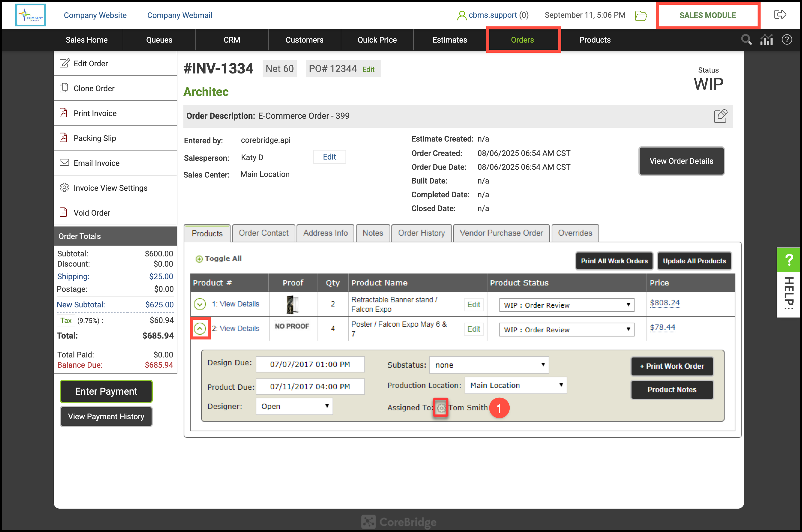Click the Design Due date field
Image resolution: width=802 pixels, height=532 pixels.
(310, 364)
